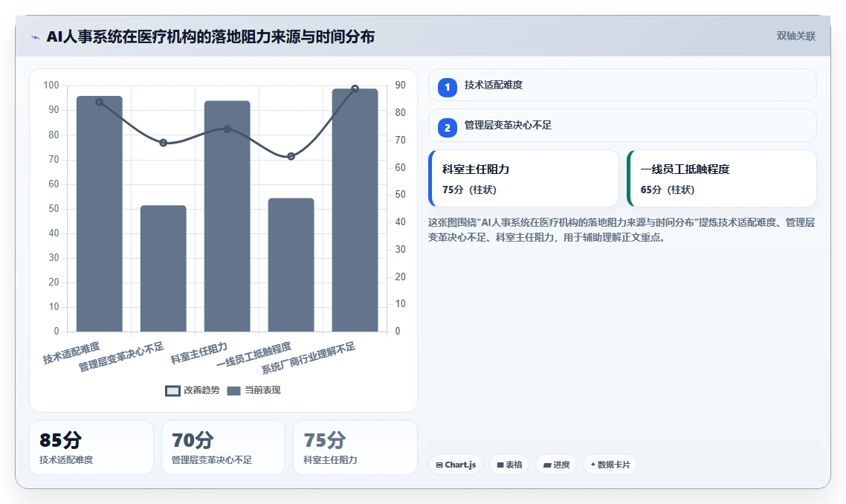Click the 一线员工抵触程度 65分 card
The height and width of the screenshot is (504, 846).
coord(721,178)
